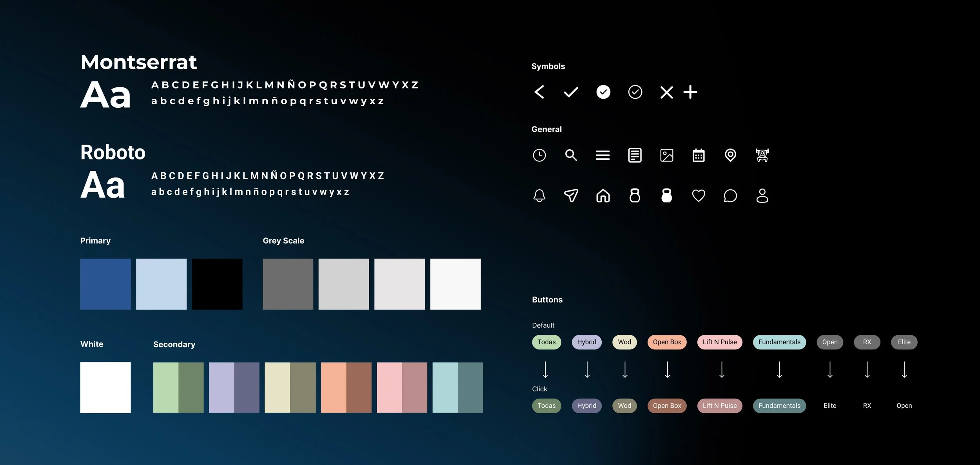980x465 pixels.
Task: Click the X close symbol
Action: coord(666,92)
